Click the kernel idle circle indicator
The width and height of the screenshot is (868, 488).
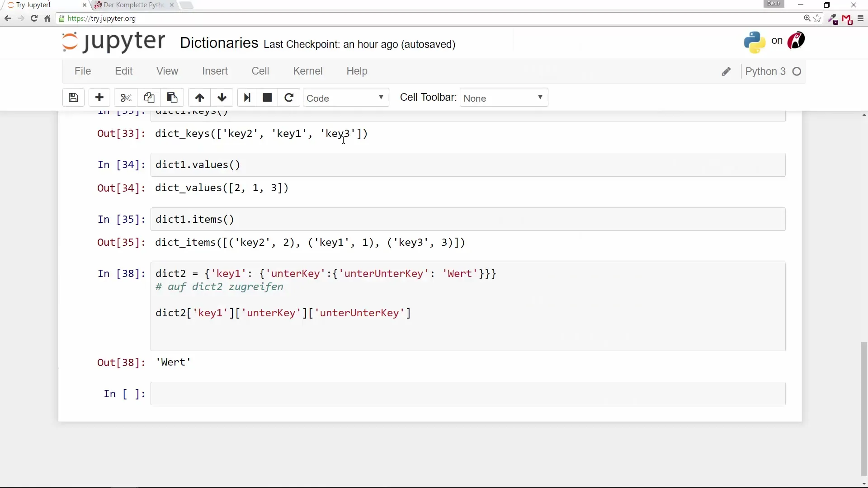tap(797, 71)
